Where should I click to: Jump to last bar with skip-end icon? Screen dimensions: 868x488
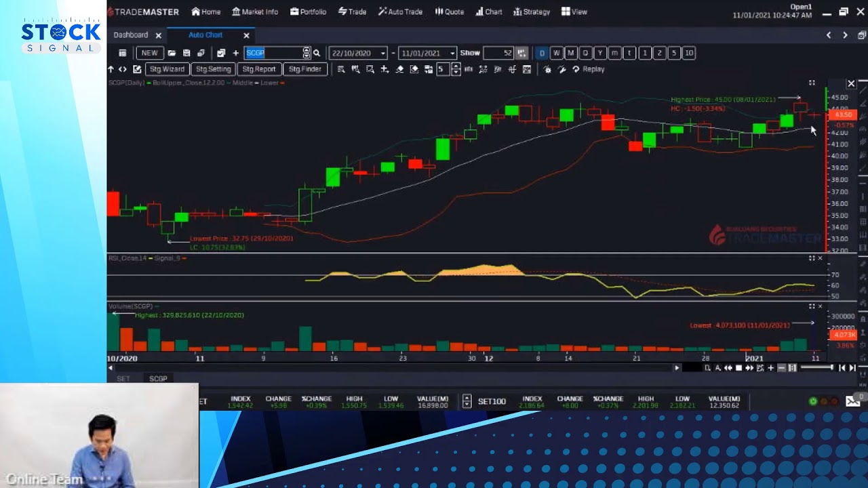[852, 368]
